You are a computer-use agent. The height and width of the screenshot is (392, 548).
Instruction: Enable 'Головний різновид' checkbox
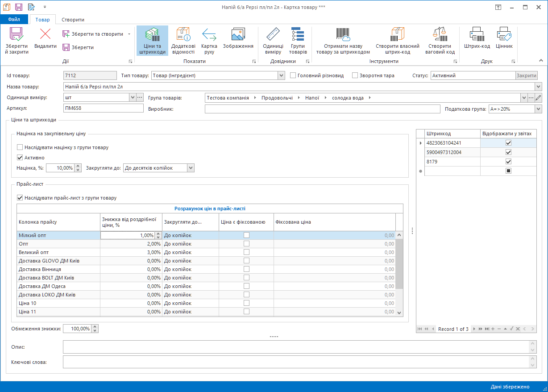(x=293, y=75)
